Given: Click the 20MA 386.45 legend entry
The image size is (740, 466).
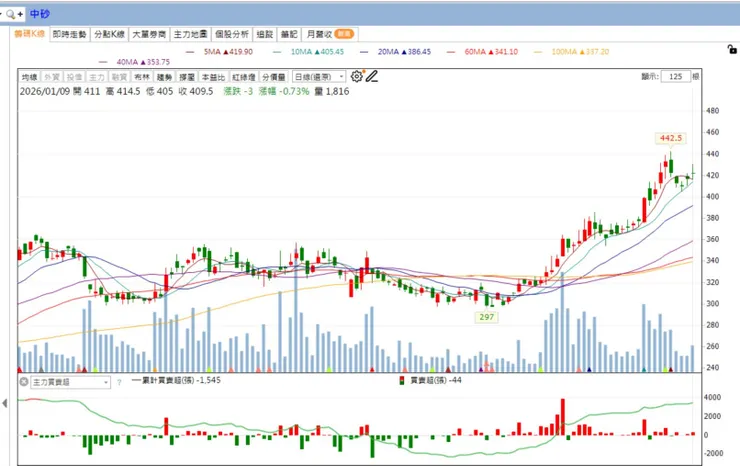Looking at the screenshot, I should point(395,51).
